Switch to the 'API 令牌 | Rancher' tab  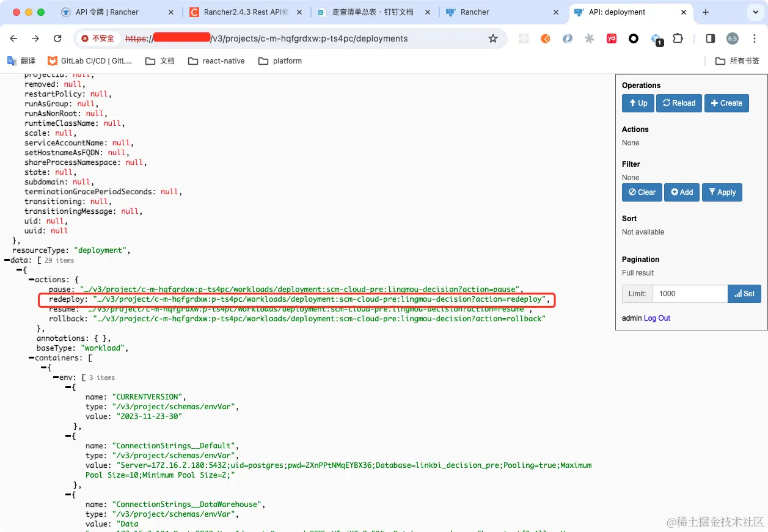(119, 12)
